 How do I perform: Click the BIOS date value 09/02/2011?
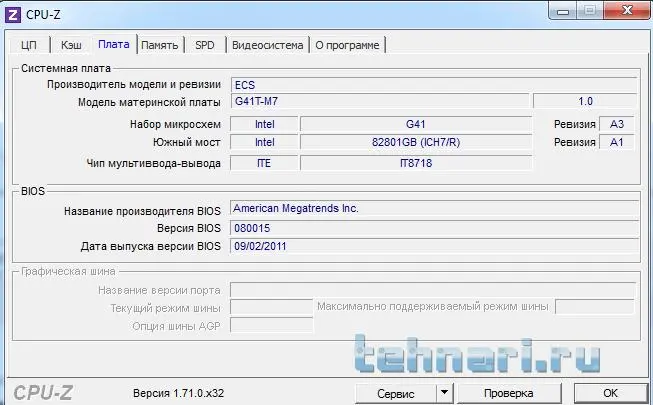pos(434,246)
